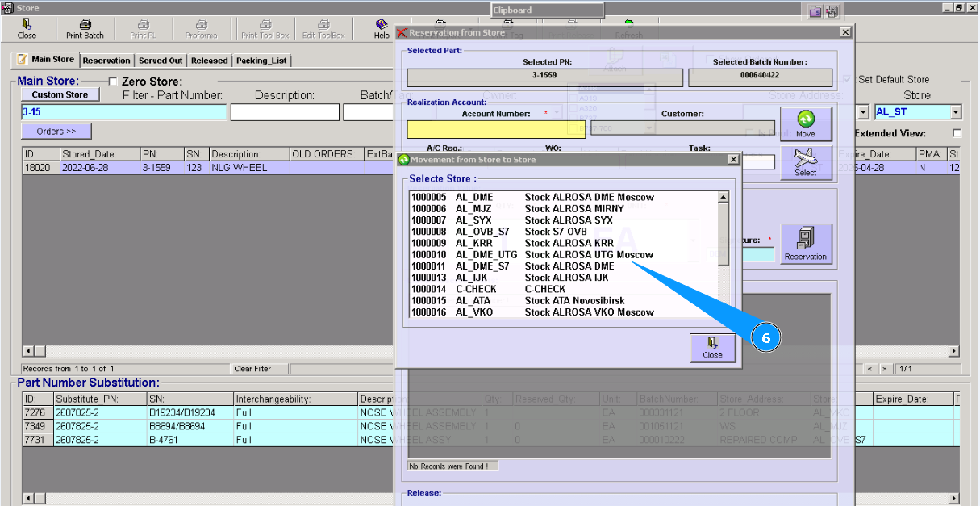Expand the Store dropdown showing AL_ST

(956, 112)
